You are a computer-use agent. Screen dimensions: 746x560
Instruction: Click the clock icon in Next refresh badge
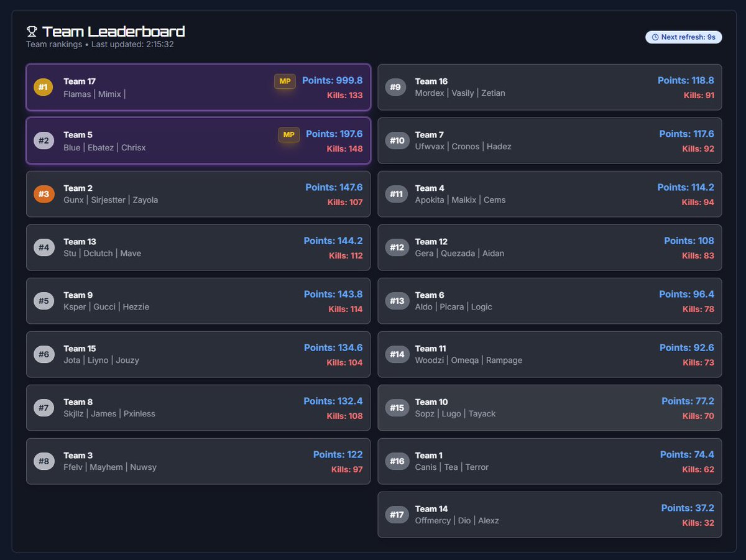click(655, 37)
